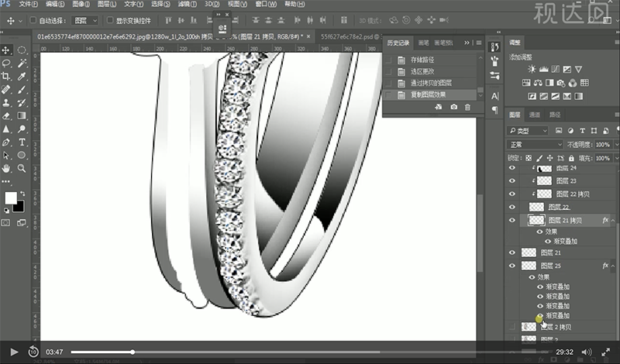The width and height of the screenshot is (620, 364).
Task: Select the Eyedropper tool
Action: pyautogui.click(x=22, y=76)
